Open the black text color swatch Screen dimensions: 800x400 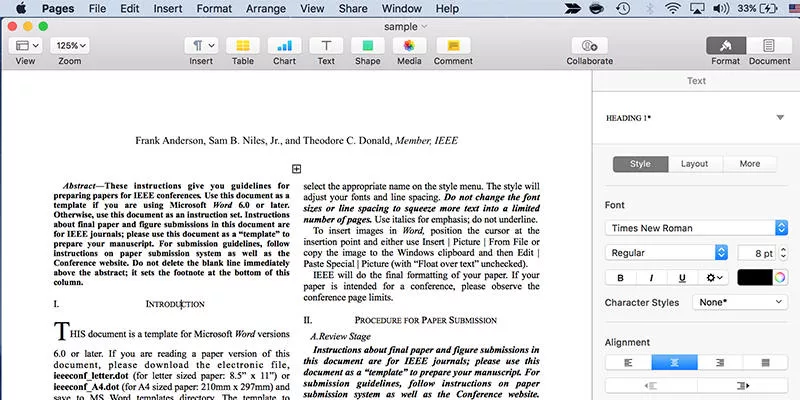click(x=762, y=278)
